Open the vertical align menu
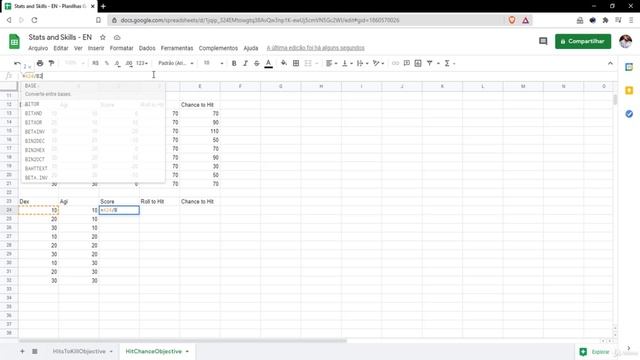 point(347,63)
